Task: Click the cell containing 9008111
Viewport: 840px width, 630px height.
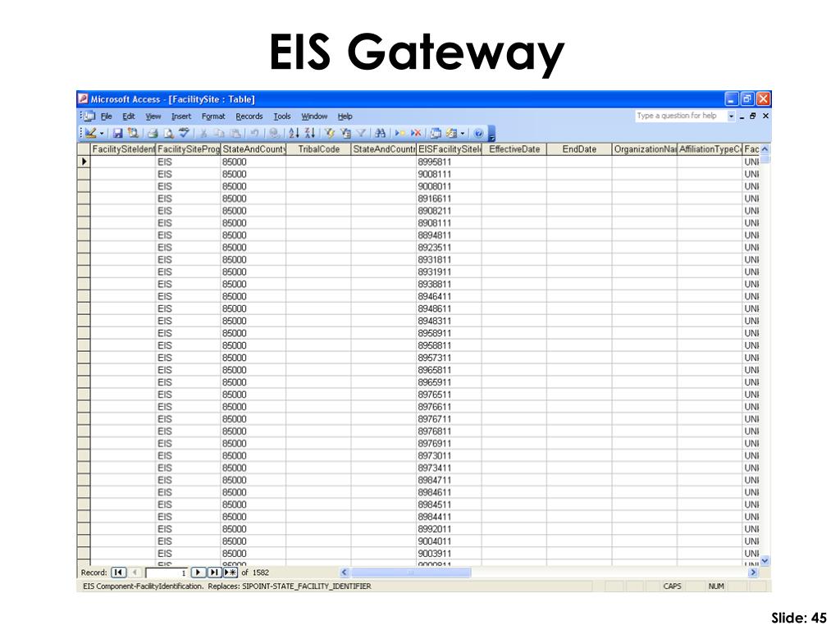Action: pos(449,174)
